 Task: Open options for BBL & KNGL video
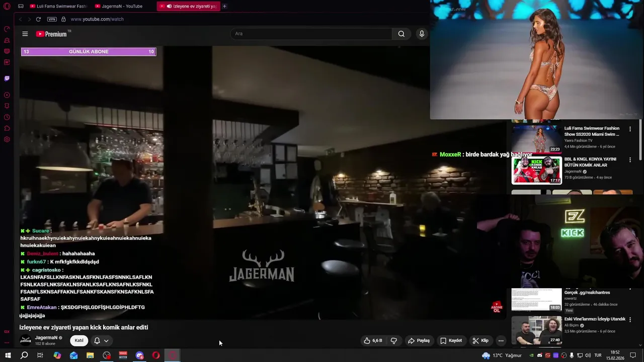click(630, 160)
